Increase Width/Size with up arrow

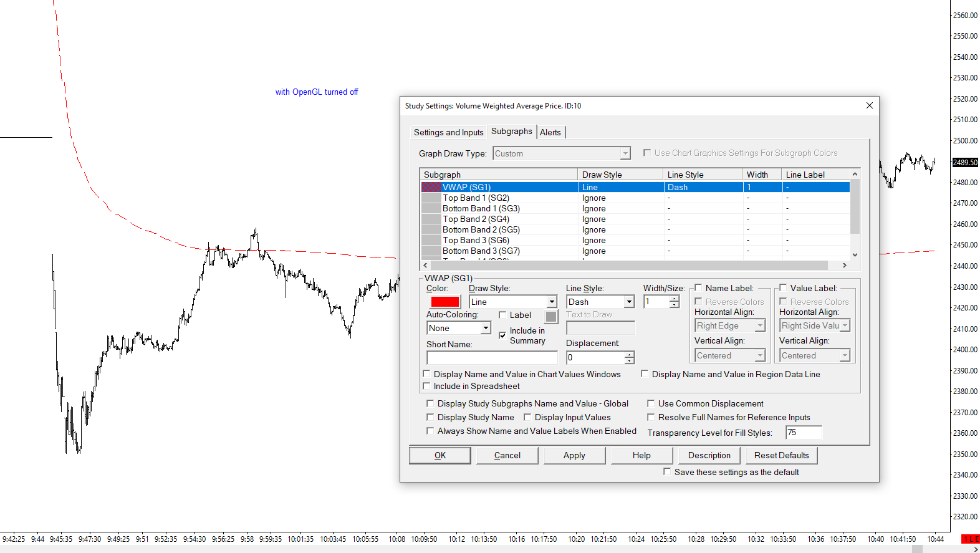pyautogui.click(x=675, y=299)
